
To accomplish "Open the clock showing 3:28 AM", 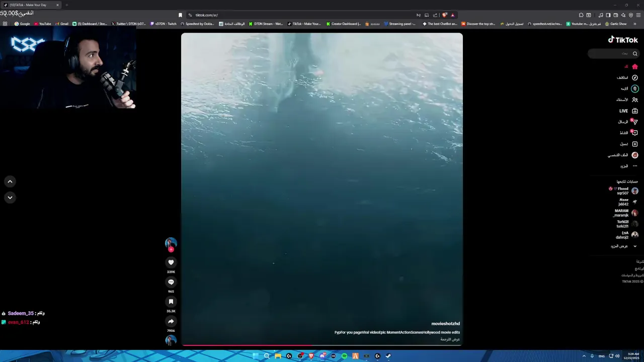I will pos(631,356).
